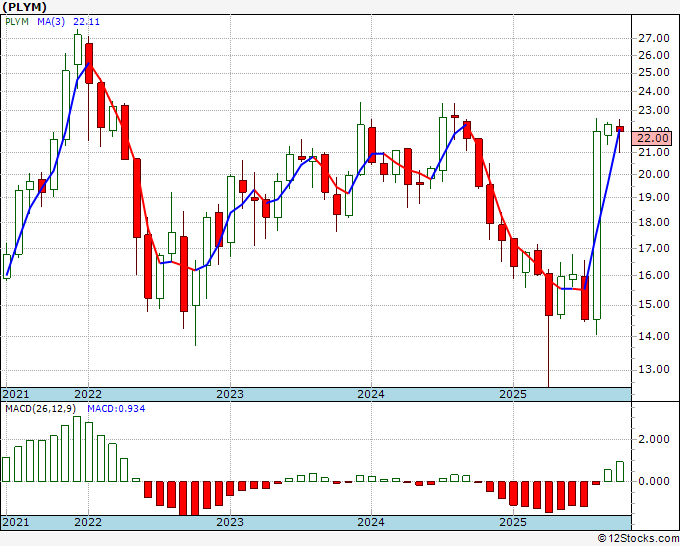
Task: Click the 13.00 price axis label
Action: (654, 369)
